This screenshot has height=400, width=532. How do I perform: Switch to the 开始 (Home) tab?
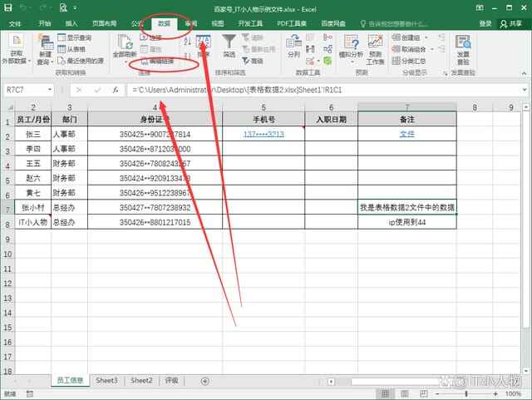pyautogui.click(x=45, y=23)
